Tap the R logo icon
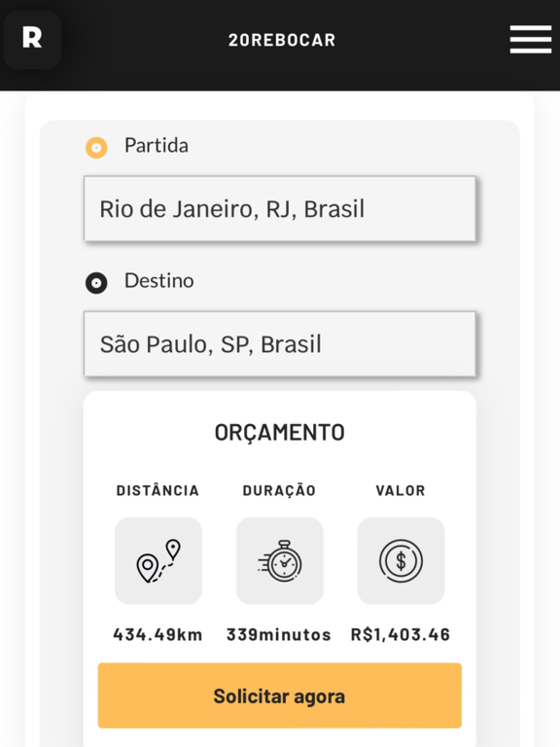 [x=32, y=40]
